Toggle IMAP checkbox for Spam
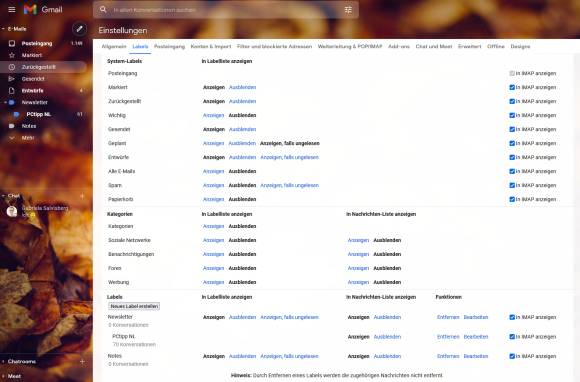580x382 pixels. coord(512,185)
